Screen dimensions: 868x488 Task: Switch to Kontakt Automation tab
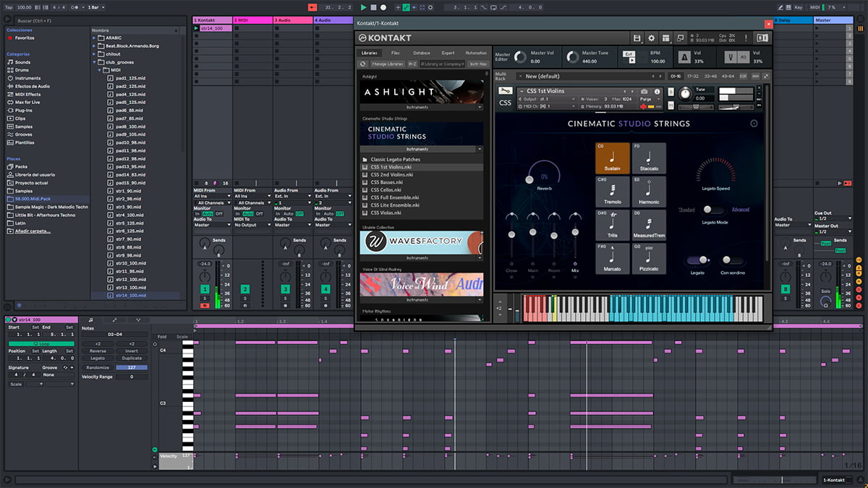click(x=476, y=53)
